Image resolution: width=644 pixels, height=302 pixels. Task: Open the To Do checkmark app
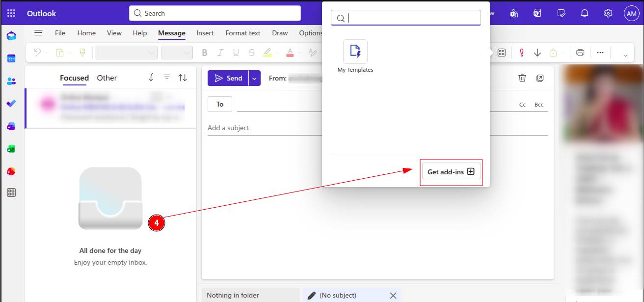(11, 104)
